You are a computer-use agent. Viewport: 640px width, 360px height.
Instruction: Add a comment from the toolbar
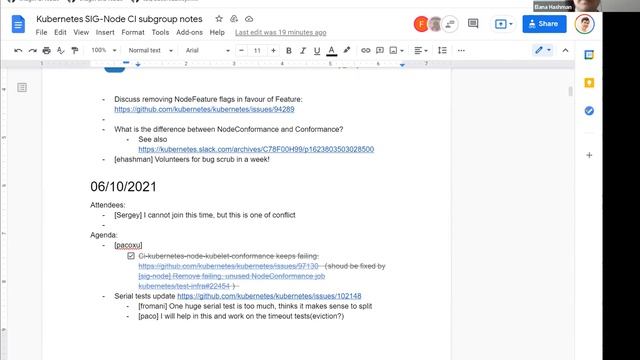(x=380, y=51)
